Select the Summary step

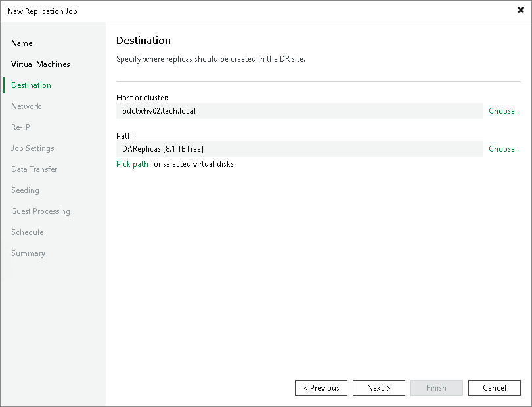[x=28, y=253]
